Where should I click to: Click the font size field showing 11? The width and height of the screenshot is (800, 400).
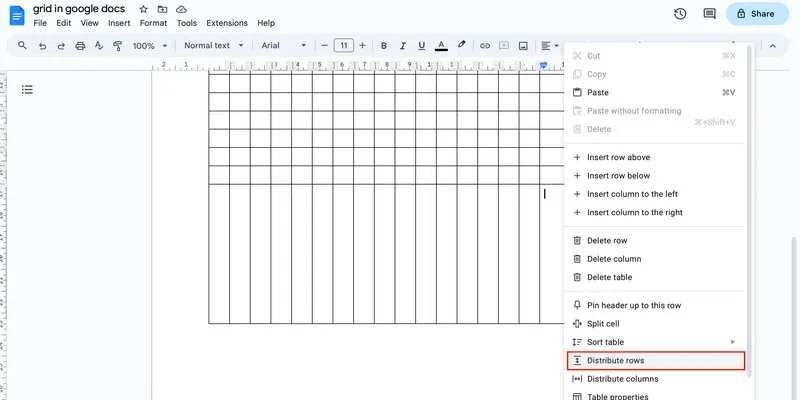pyautogui.click(x=344, y=45)
